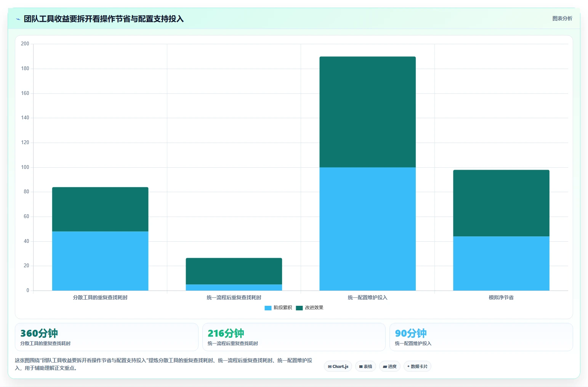
Task: Click the 统一流程后重复查找耗时 axis label
Action: [x=234, y=297]
